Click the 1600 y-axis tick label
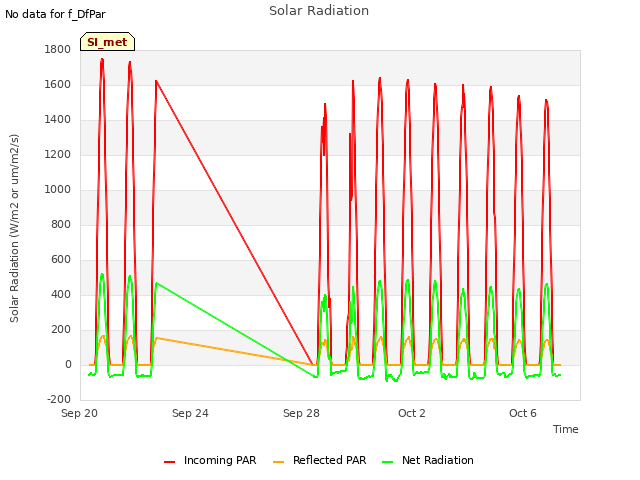 (x=58, y=84)
